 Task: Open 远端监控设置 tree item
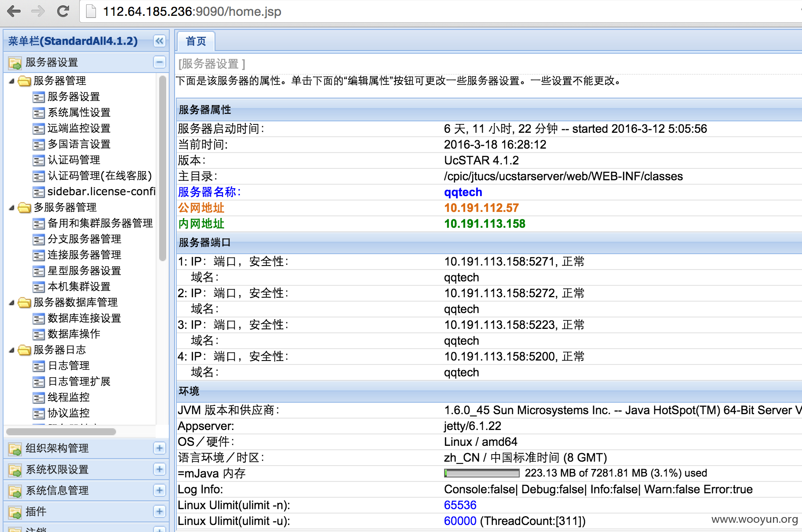click(79, 128)
